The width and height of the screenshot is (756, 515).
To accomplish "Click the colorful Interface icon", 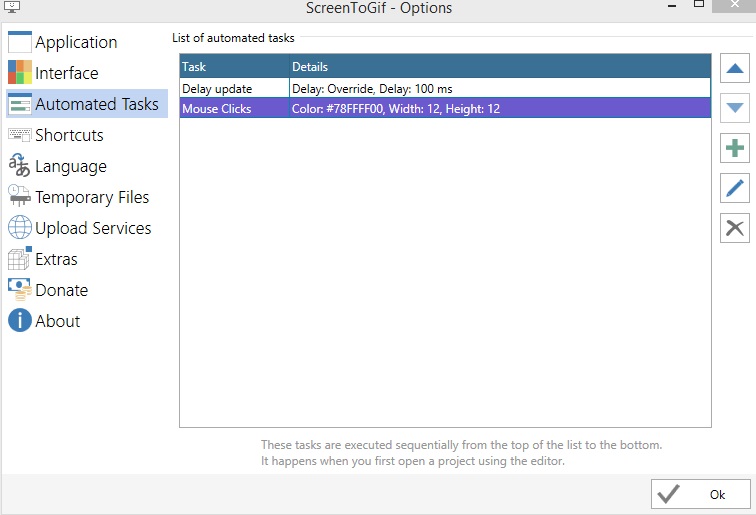I will coord(20,72).
